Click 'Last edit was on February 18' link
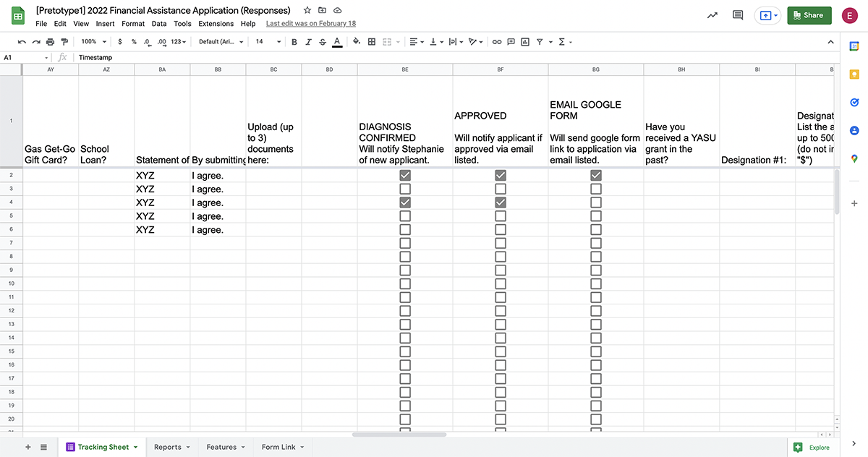This screenshot has height=457, width=868. (x=311, y=24)
